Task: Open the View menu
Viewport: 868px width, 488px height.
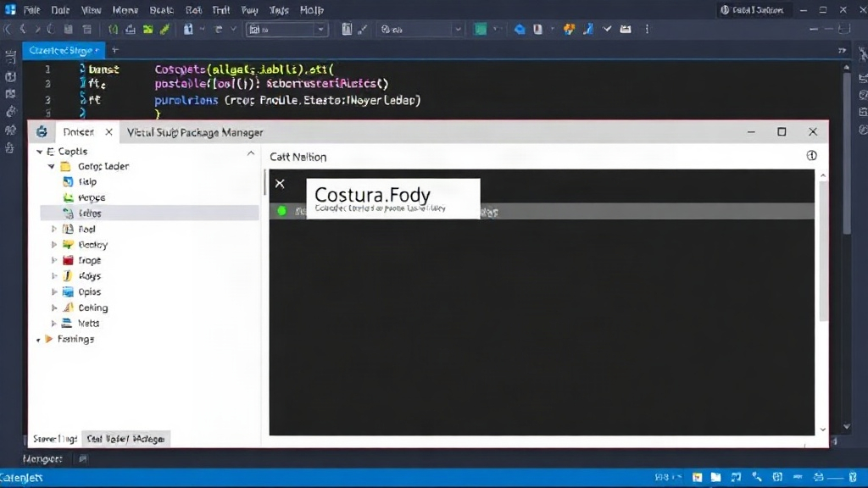Action: pos(92,10)
